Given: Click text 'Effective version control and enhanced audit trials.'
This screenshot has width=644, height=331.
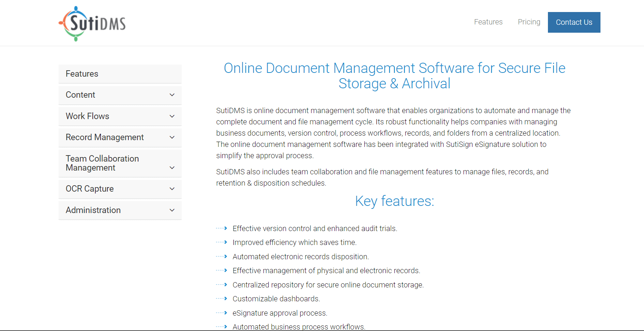Looking at the screenshot, I should [x=315, y=228].
